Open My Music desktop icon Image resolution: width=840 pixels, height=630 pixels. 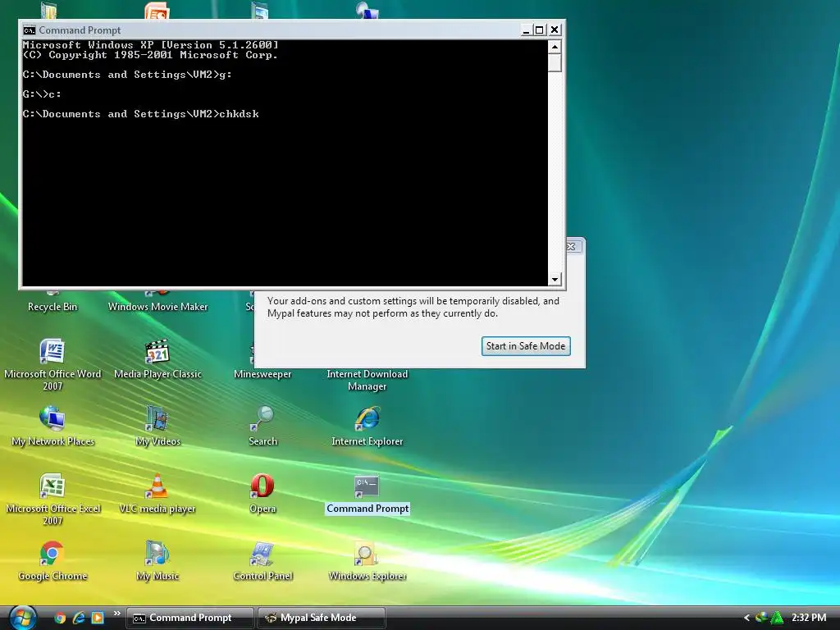pos(157,554)
